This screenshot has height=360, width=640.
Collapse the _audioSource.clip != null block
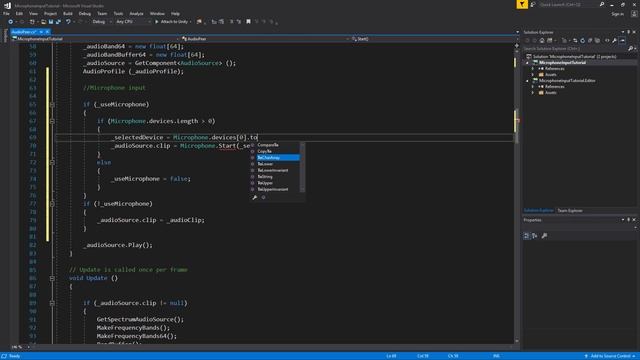(x=52, y=303)
